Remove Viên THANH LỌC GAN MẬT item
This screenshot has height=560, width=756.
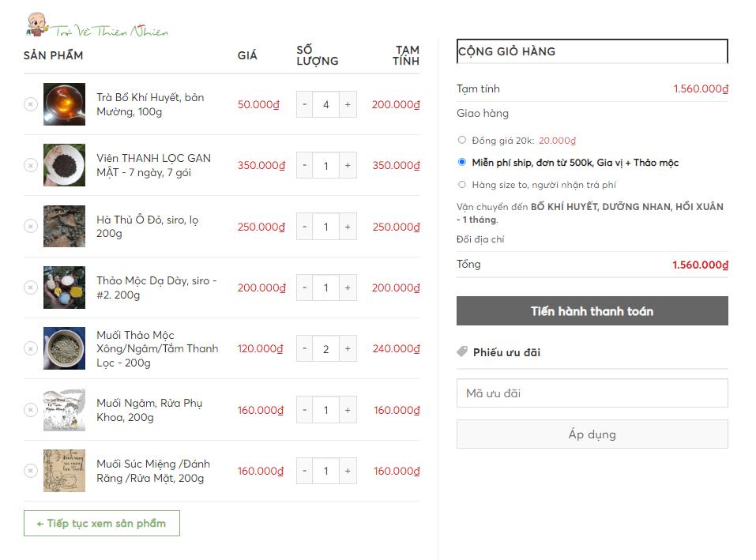pyautogui.click(x=30, y=165)
